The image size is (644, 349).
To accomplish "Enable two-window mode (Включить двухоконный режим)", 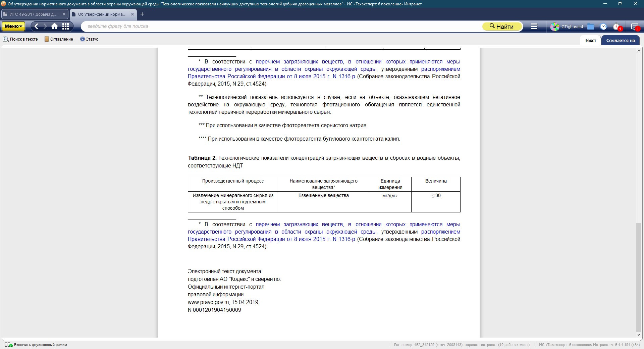I will pos(36,345).
